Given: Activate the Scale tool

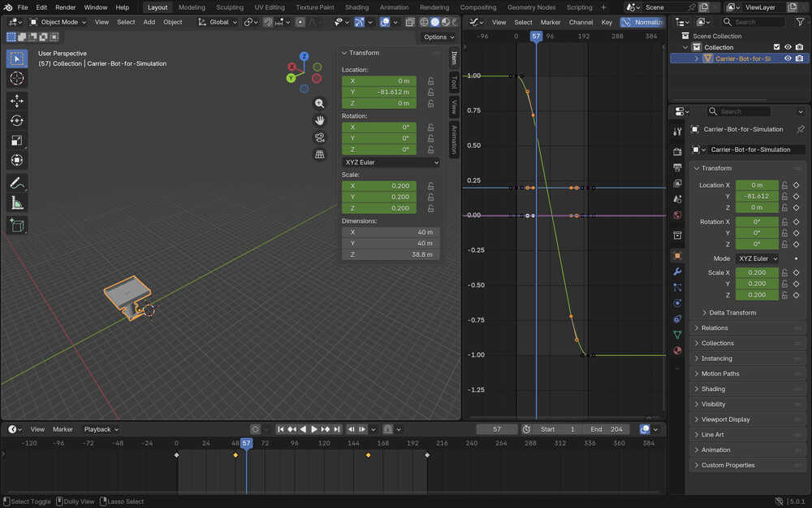Looking at the screenshot, I should click(16, 140).
